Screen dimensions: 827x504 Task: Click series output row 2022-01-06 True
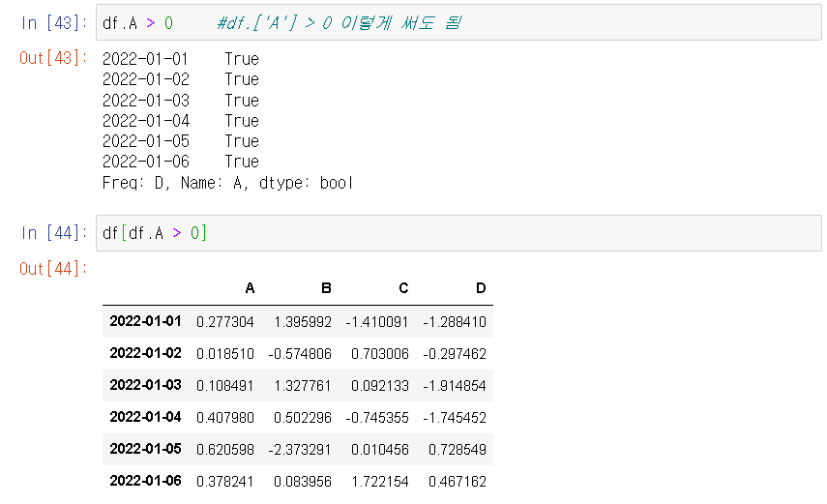180,162
